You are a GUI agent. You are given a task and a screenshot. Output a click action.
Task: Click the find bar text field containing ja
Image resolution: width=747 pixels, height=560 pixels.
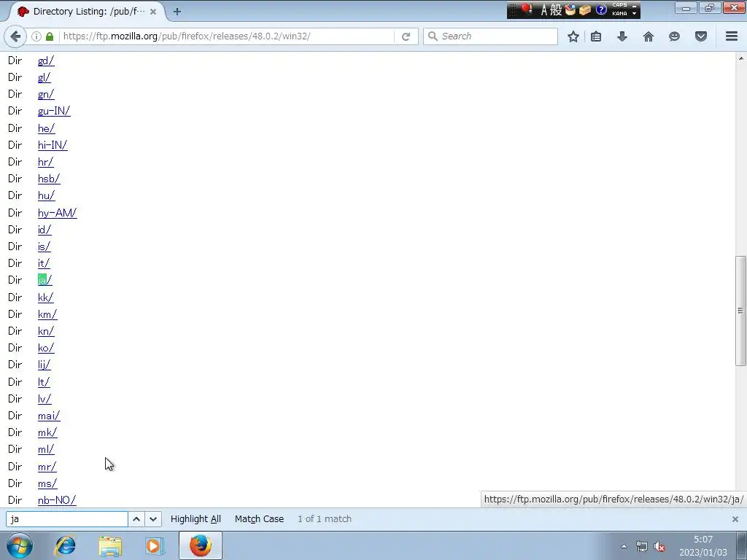click(x=66, y=519)
